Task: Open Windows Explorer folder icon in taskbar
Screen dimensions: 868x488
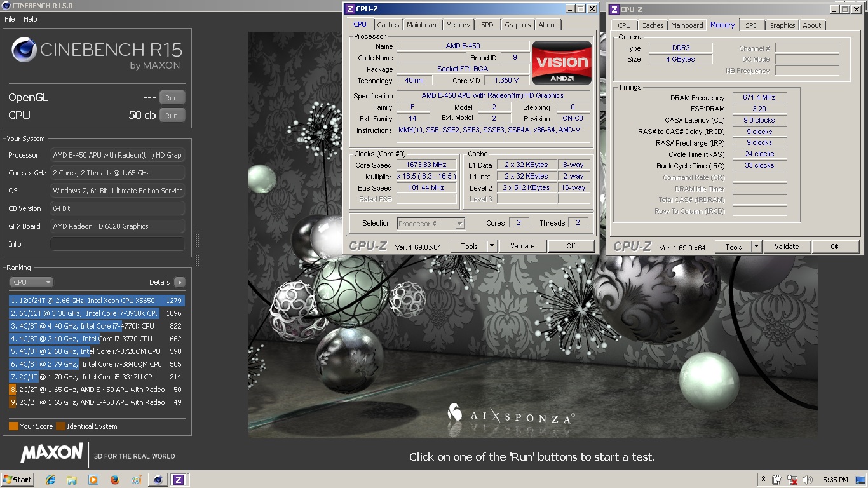Action: (72, 480)
